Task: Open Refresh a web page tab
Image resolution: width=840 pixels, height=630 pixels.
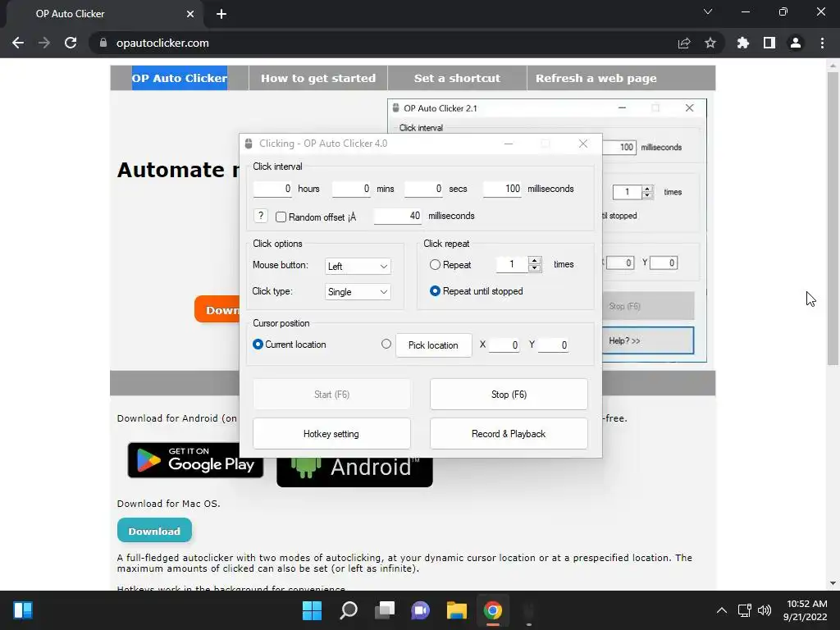Action: click(x=596, y=78)
